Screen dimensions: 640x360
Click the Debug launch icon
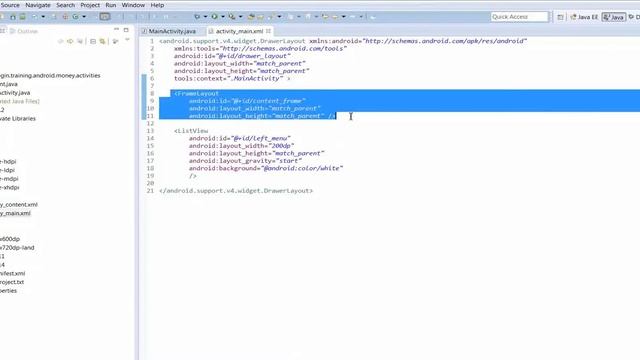pos(197,17)
